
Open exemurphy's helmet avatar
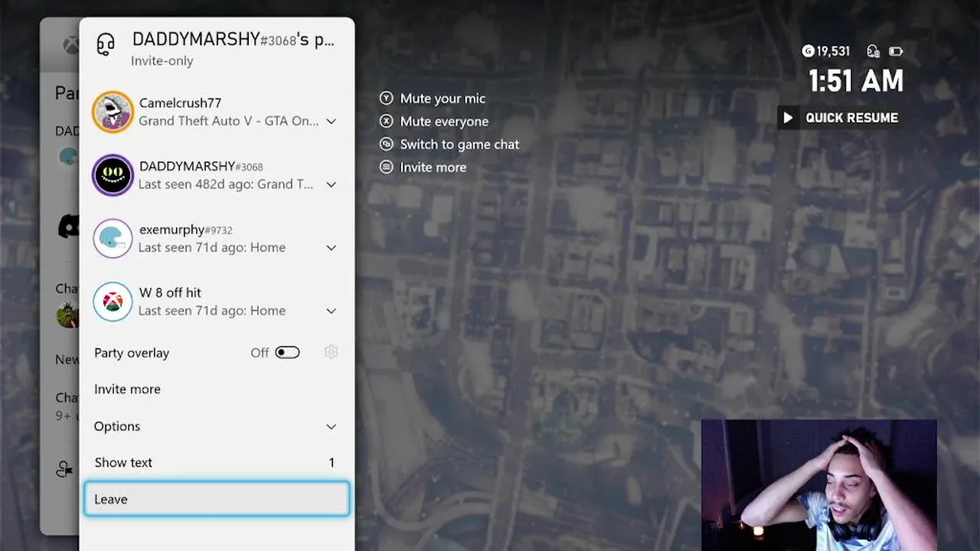coord(113,239)
